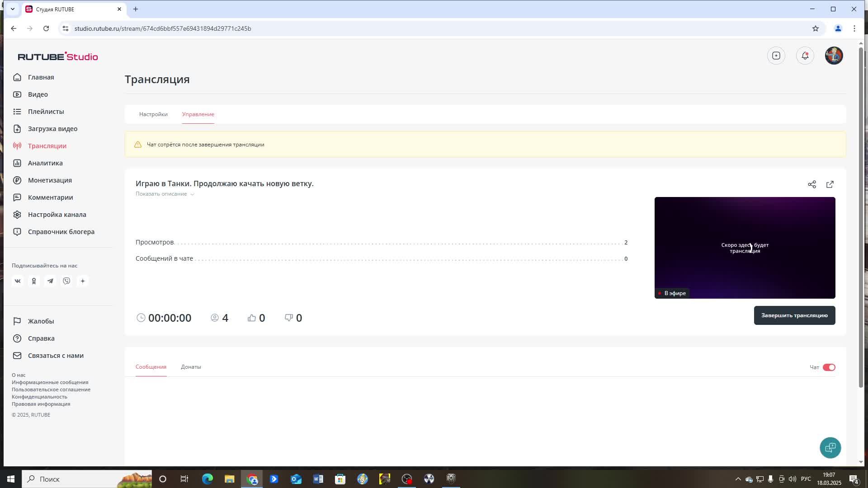Open the Telegram social link icon
The width and height of the screenshot is (868, 488).
click(x=50, y=281)
